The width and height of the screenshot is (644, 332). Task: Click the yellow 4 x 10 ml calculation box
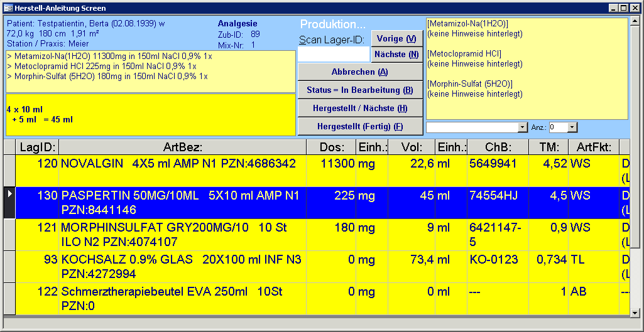pyautogui.click(x=150, y=115)
